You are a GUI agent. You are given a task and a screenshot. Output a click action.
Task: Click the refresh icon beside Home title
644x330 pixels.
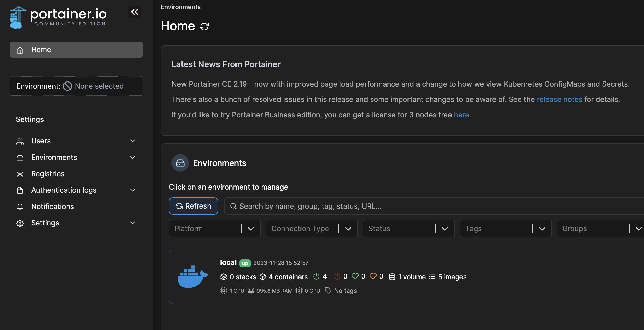(x=204, y=27)
